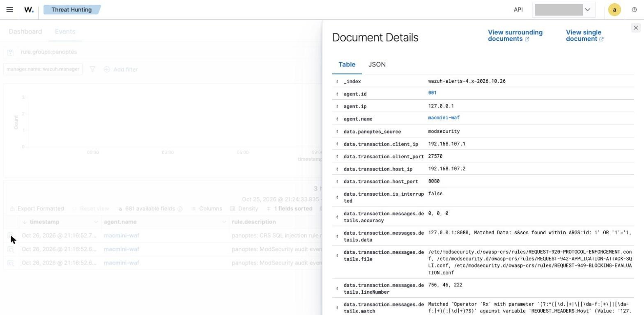Open macmini-waf link in third events row
The width and height of the screenshot is (644, 315).
[121, 262]
